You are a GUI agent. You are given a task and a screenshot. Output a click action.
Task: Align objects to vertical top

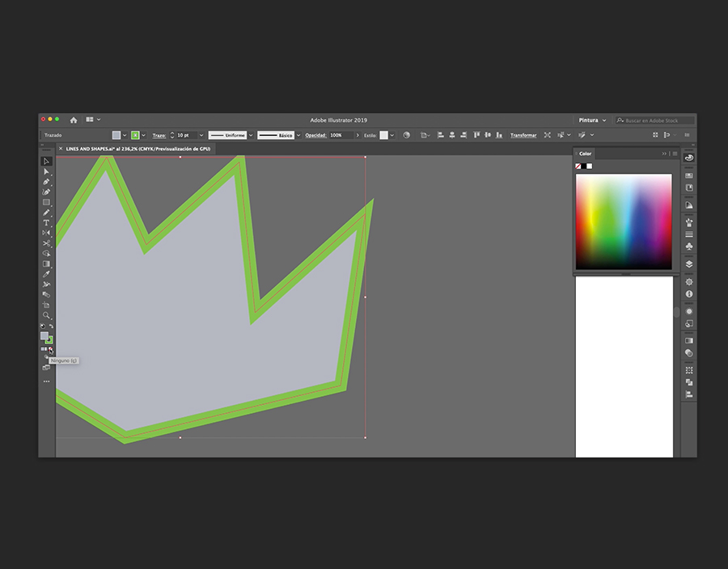tap(476, 135)
